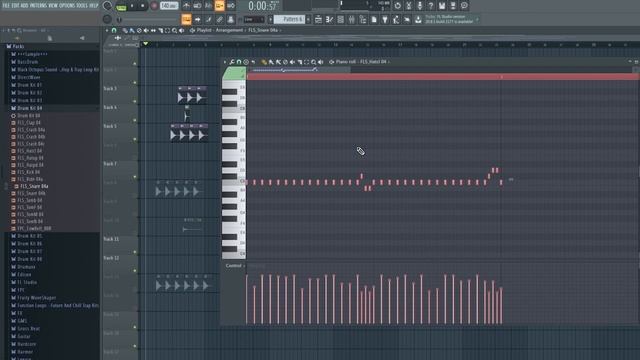Toggle the highlighted orange button in top toolbar row
640x360 pixels.
[x=219, y=6]
